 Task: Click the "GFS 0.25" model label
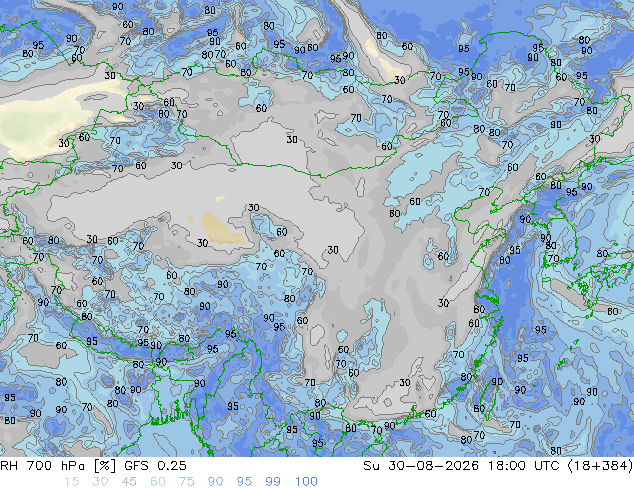coord(155,466)
